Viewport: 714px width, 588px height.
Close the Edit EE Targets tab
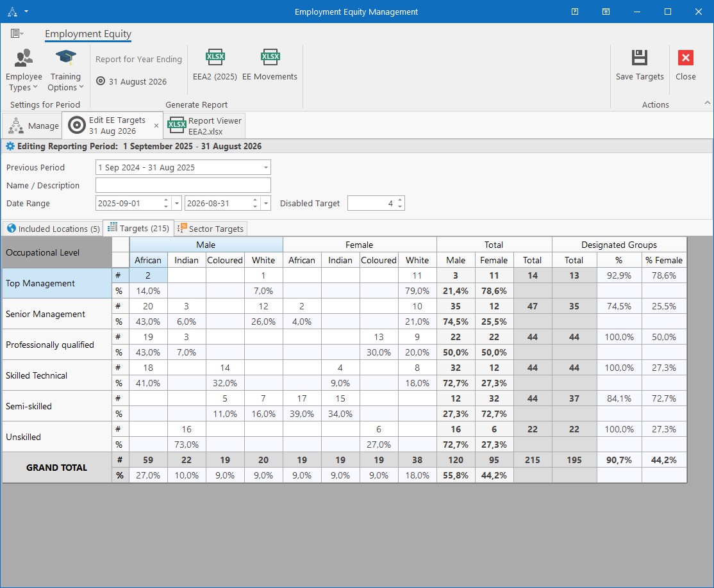point(156,126)
